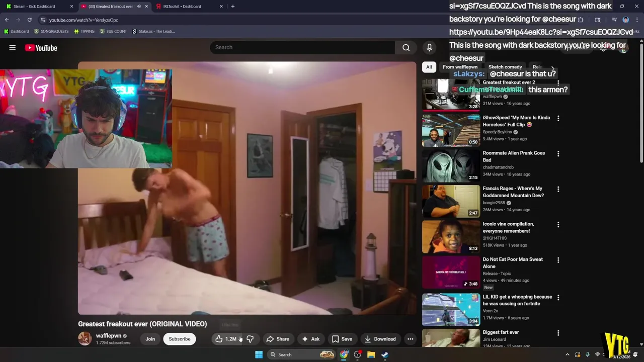The width and height of the screenshot is (644, 362).
Task: Click the Download button
Action: pos(380,339)
